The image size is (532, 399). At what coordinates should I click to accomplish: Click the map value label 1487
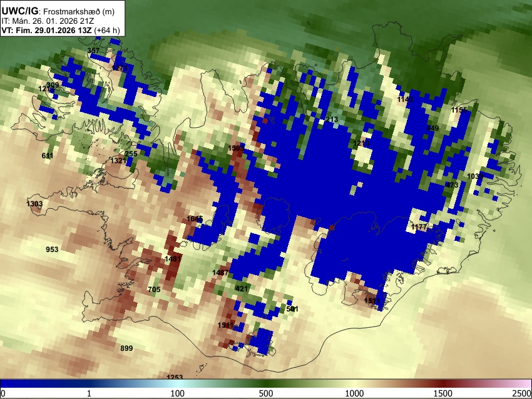[220, 273]
